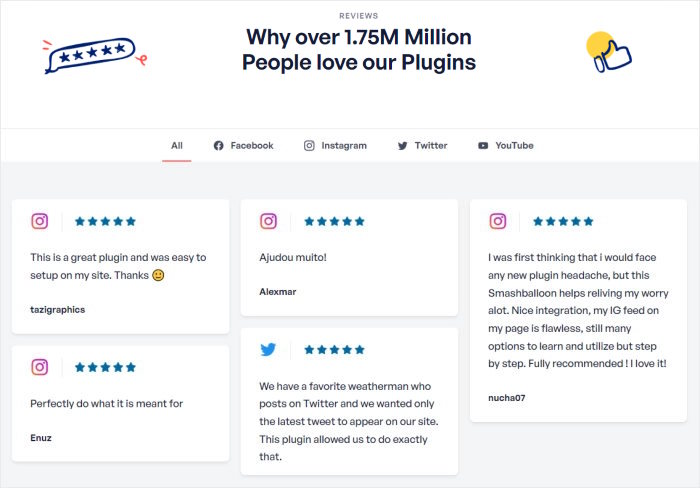Image resolution: width=700 pixels, height=488 pixels.
Task: Click Instagram icon on Alexmar review card
Action: tap(269, 221)
